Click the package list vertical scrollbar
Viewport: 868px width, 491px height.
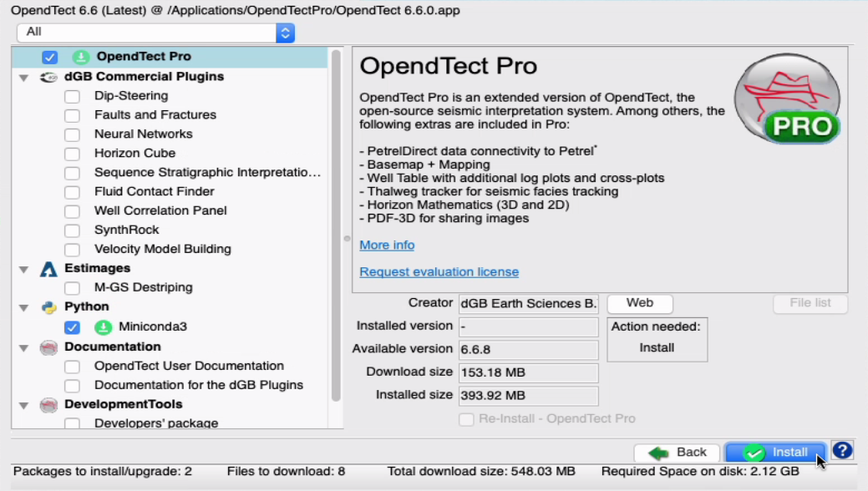tap(336, 225)
